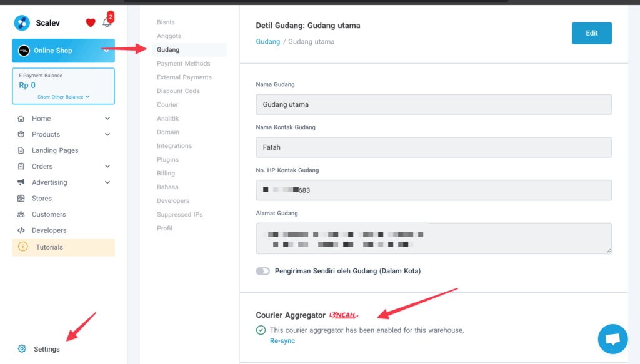Click the Scalev logo icon
The width and height of the screenshot is (640, 364).
(x=22, y=23)
